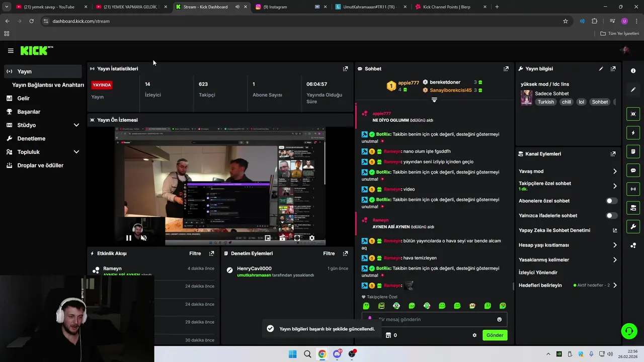Toggle stream preview panel icon in right sidebar

pyautogui.click(x=633, y=114)
